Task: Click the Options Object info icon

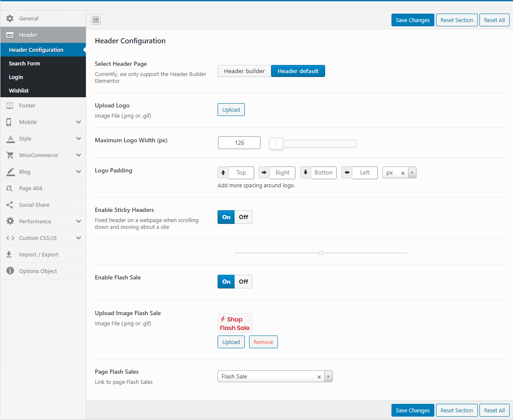Action: coord(10,271)
